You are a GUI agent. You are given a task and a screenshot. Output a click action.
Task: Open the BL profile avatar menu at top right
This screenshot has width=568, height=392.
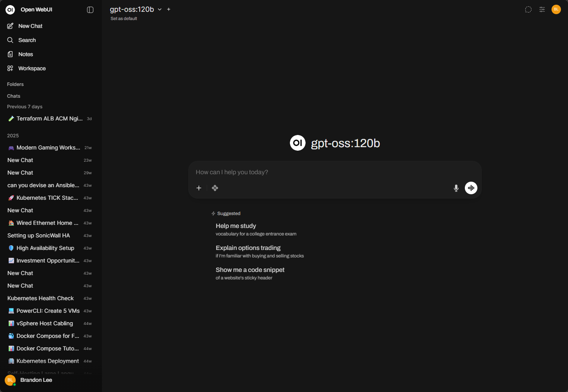(556, 9)
